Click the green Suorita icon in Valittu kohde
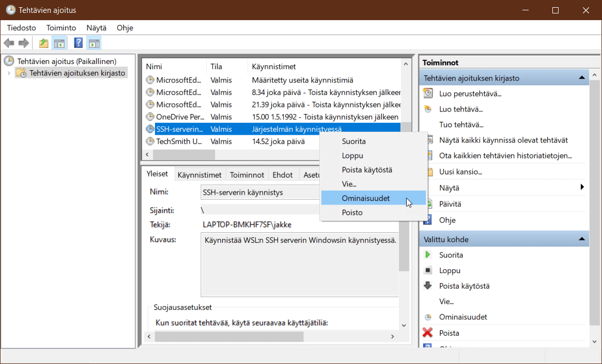Image resolution: width=602 pixels, height=364 pixels. [428, 255]
